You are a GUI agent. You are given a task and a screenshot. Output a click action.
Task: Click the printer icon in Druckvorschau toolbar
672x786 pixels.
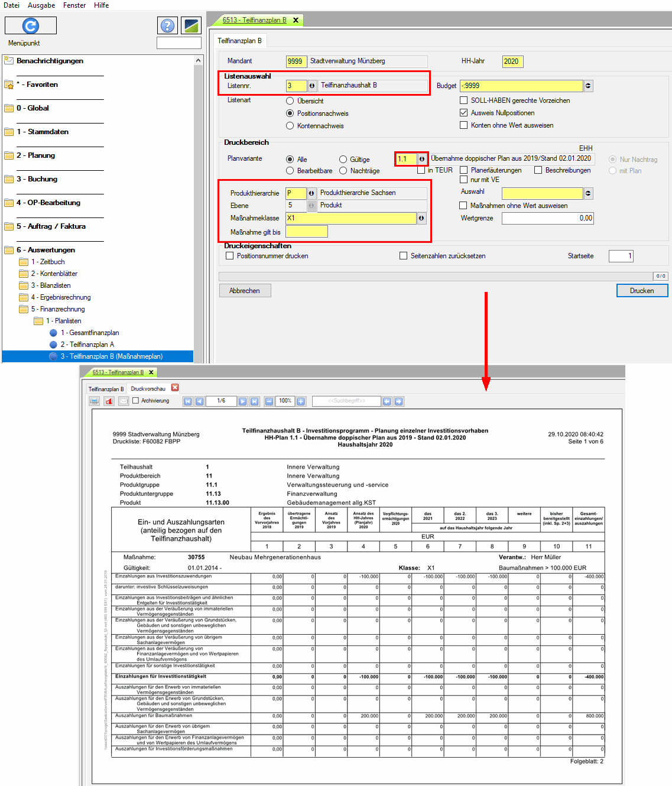point(95,401)
